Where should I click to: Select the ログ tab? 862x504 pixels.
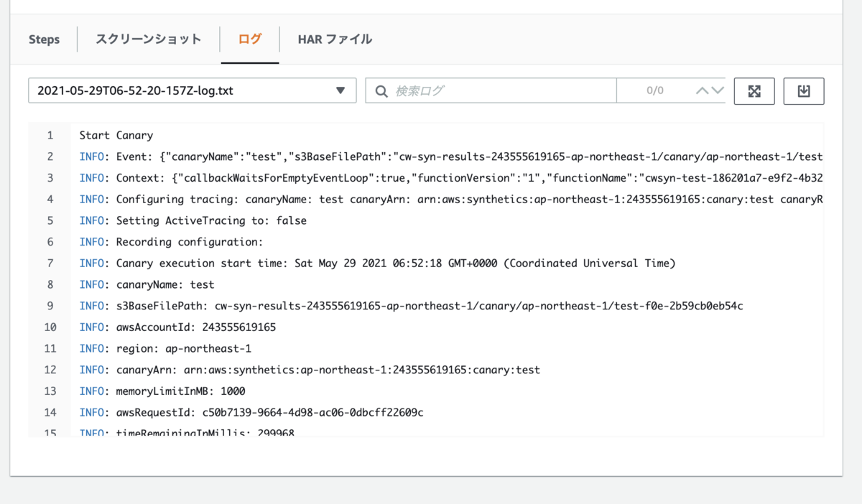(x=250, y=39)
